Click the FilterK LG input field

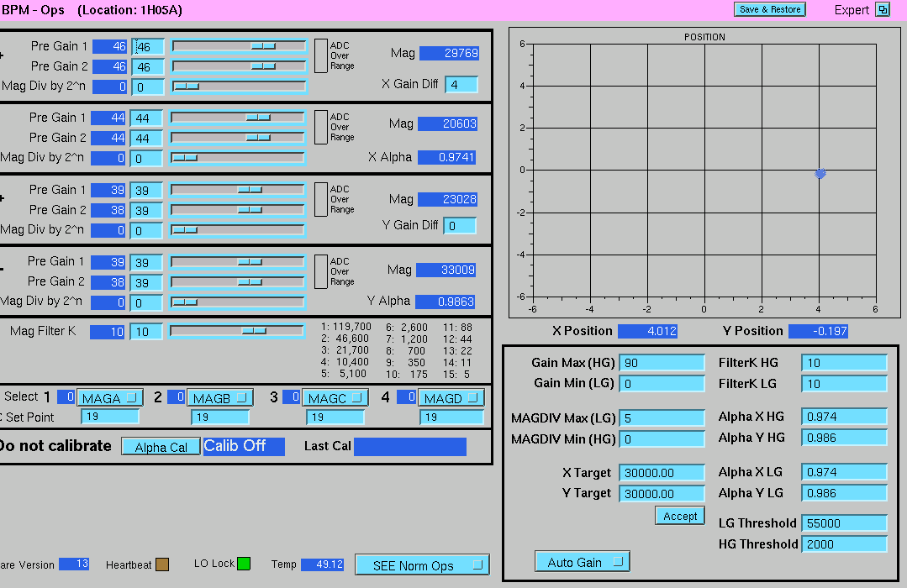844,383
